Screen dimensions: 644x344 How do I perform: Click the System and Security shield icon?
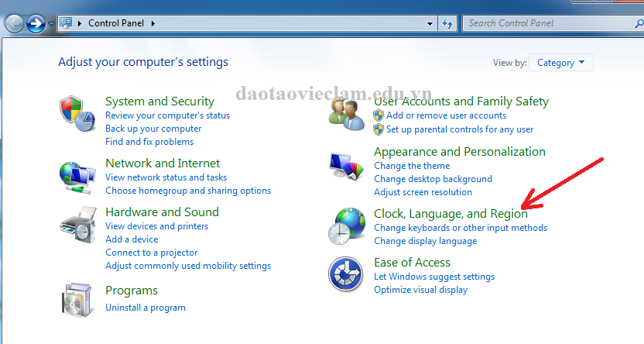[78, 114]
